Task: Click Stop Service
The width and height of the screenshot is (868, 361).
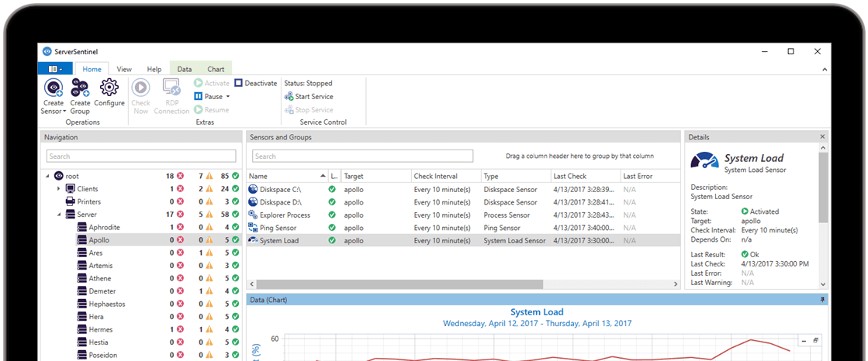Action: point(309,109)
